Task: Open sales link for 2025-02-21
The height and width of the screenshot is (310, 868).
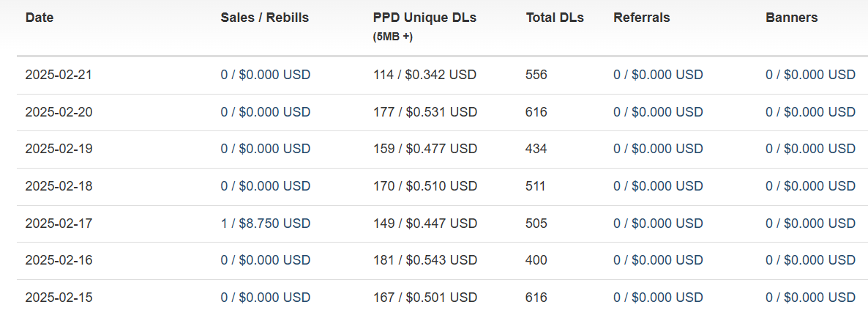Action: 265,74
